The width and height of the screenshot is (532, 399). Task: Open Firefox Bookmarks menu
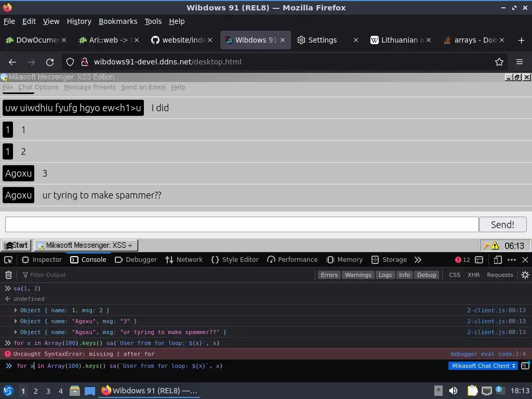118,21
